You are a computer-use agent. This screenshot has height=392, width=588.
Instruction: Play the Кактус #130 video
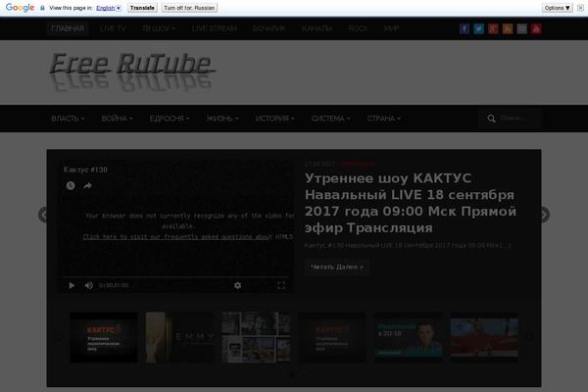click(72, 285)
